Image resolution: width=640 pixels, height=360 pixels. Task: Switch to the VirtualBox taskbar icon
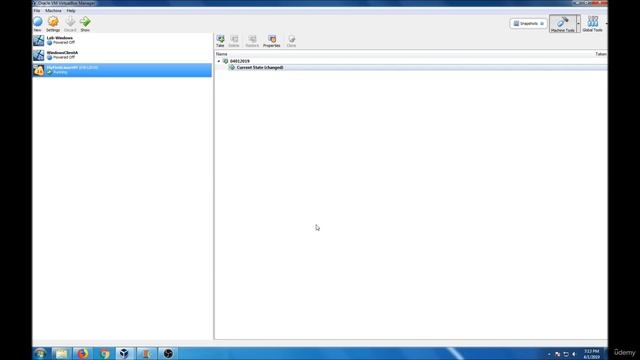coord(124,353)
